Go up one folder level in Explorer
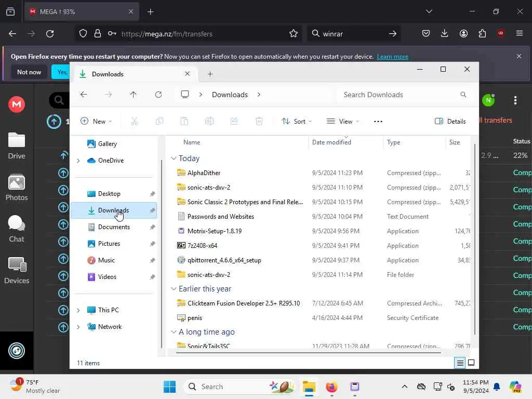532x399 pixels. pyautogui.click(x=134, y=95)
